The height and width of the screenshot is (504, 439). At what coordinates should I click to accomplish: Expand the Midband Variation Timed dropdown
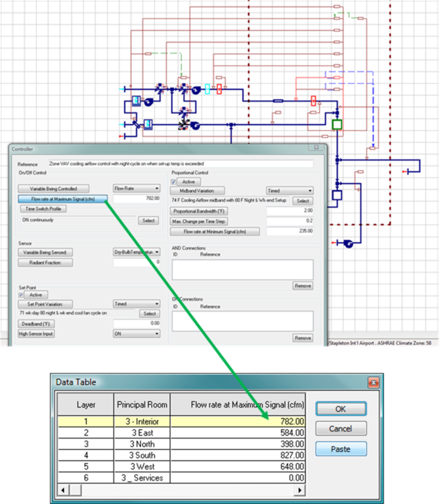click(x=289, y=190)
